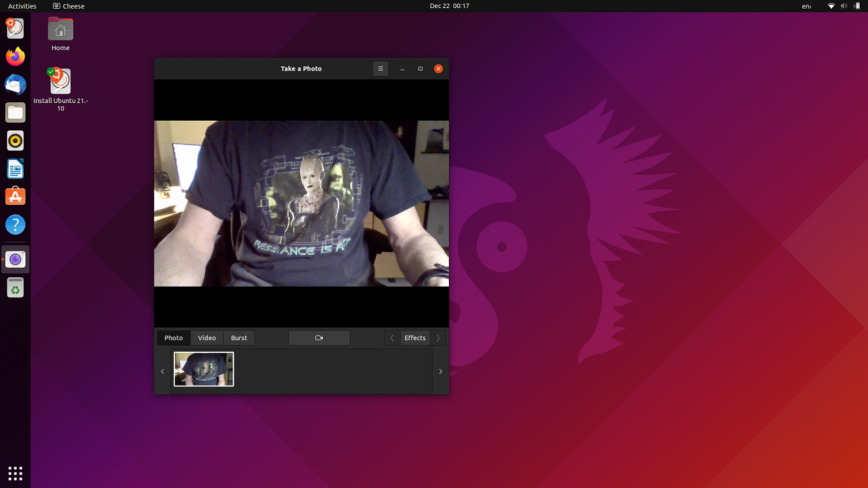Open Thunderbird mail from the dock
Screen dimensions: 868x488
point(15,85)
